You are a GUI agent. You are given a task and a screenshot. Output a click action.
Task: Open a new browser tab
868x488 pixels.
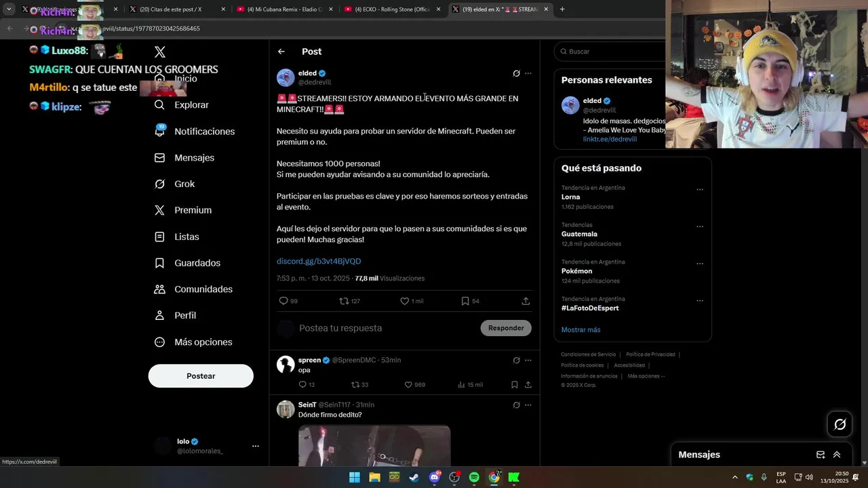[x=562, y=9]
